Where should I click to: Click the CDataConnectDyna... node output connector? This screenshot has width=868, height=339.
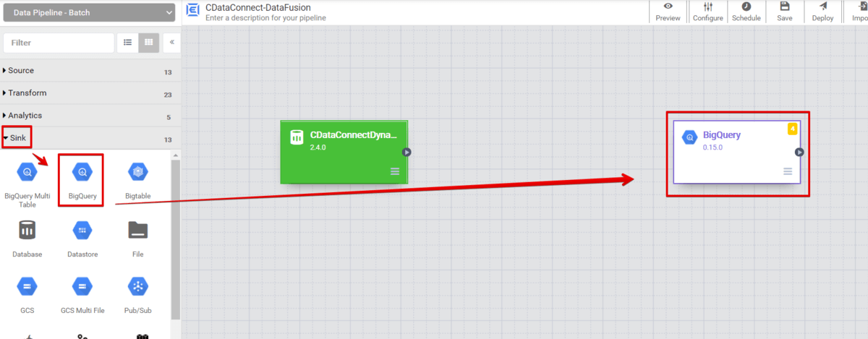point(407,152)
